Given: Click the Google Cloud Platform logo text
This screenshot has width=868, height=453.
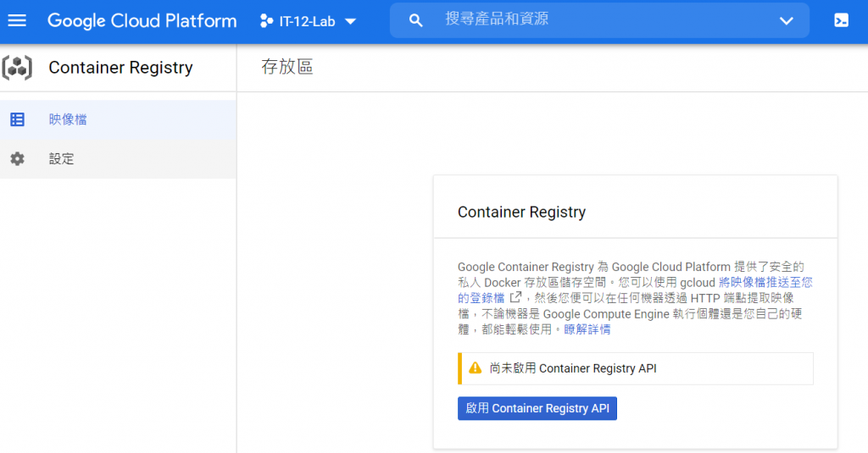Looking at the screenshot, I should 142,21.
